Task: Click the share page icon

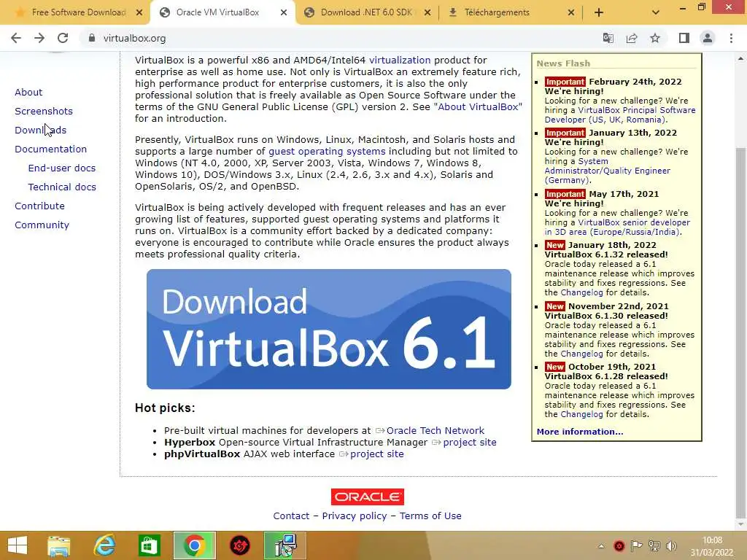Action: [x=632, y=38]
